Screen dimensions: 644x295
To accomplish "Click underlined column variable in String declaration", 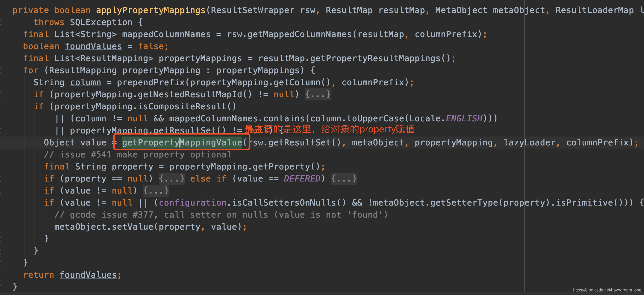I will 85,82.
